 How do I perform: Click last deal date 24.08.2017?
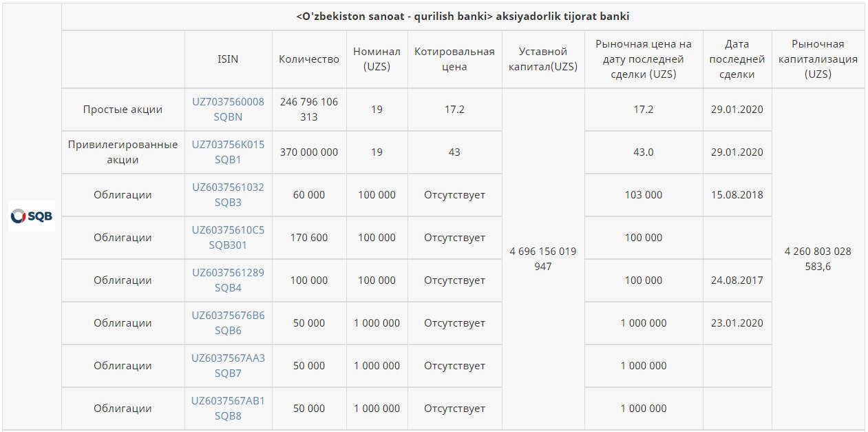click(737, 280)
